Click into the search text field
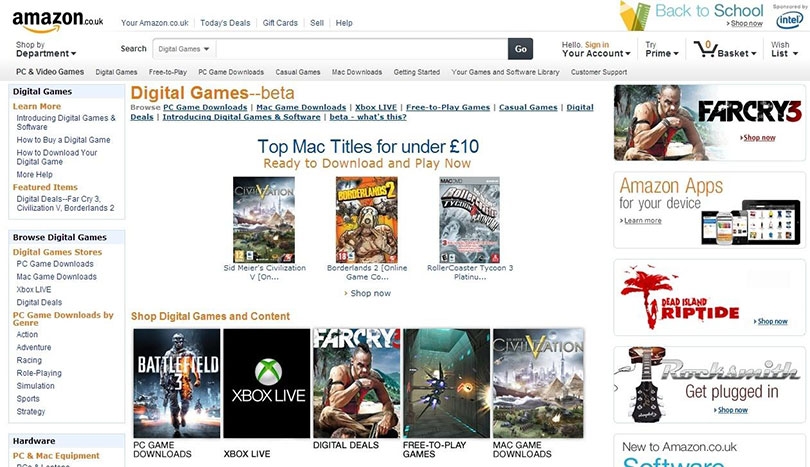The width and height of the screenshot is (810, 467). (362, 49)
